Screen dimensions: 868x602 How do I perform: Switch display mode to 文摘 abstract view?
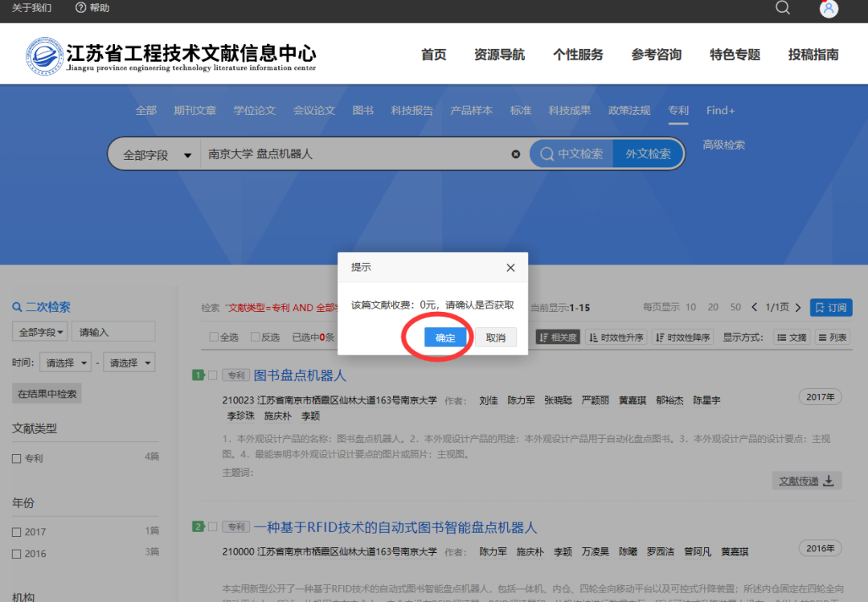click(x=791, y=338)
